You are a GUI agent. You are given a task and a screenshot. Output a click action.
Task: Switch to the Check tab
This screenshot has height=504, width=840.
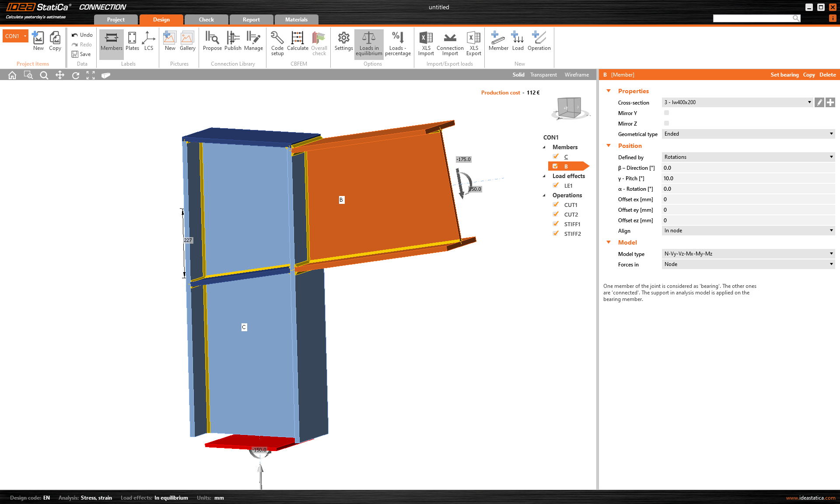point(206,20)
